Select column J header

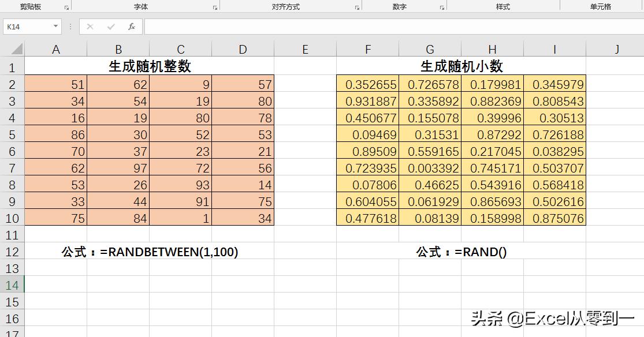(616, 48)
